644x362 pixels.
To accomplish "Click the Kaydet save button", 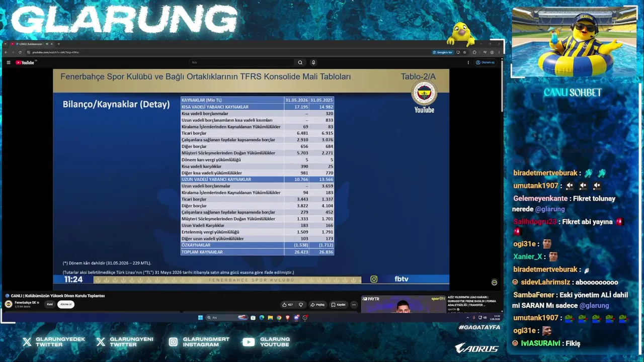I will (339, 305).
